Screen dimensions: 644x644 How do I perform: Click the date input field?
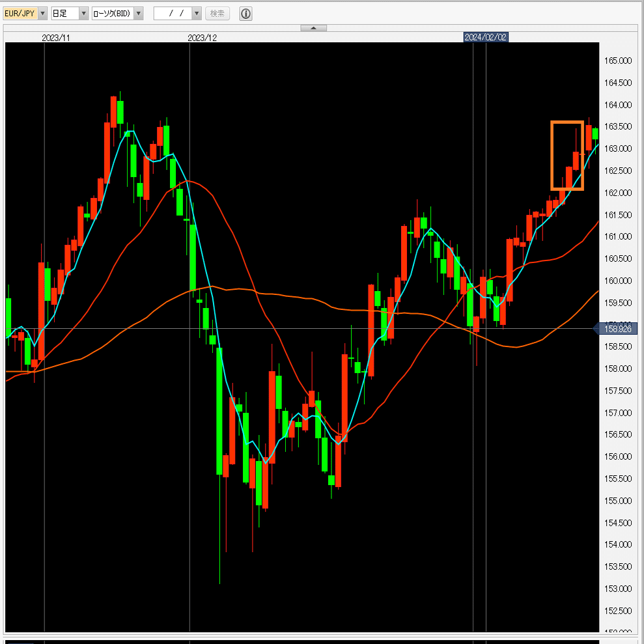coord(173,14)
